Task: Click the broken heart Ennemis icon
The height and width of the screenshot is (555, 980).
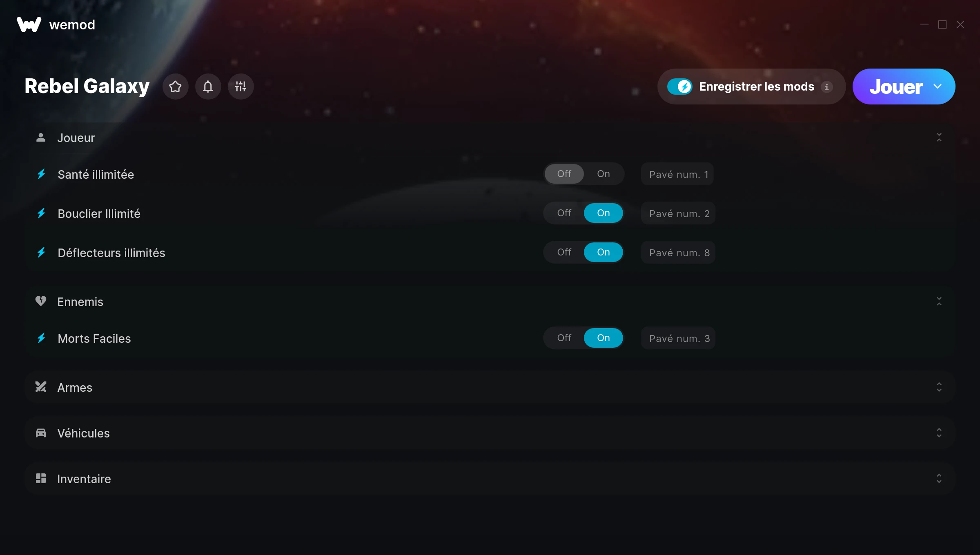Action: (x=41, y=301)
